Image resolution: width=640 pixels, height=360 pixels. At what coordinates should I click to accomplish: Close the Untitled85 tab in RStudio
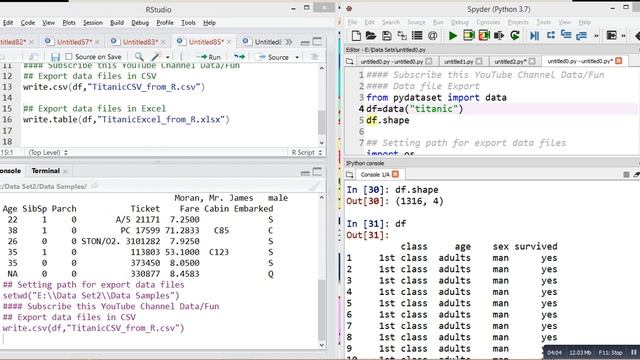click(229, 42)
